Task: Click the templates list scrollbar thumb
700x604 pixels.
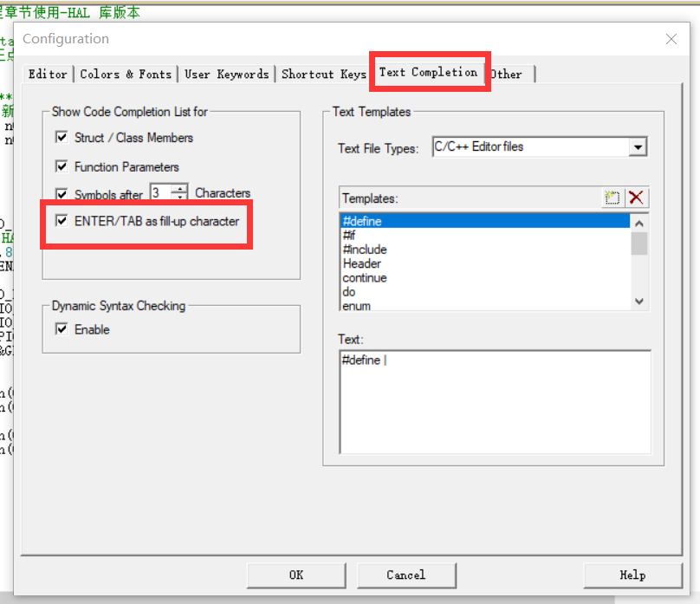Action: pos(638,244)
